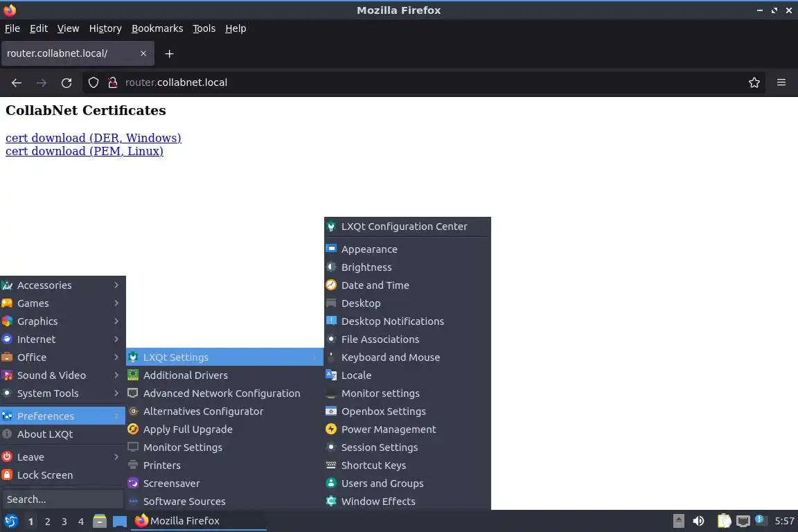Click the show desktop icon in panel
798x532 pixels.
click(120, 521)
